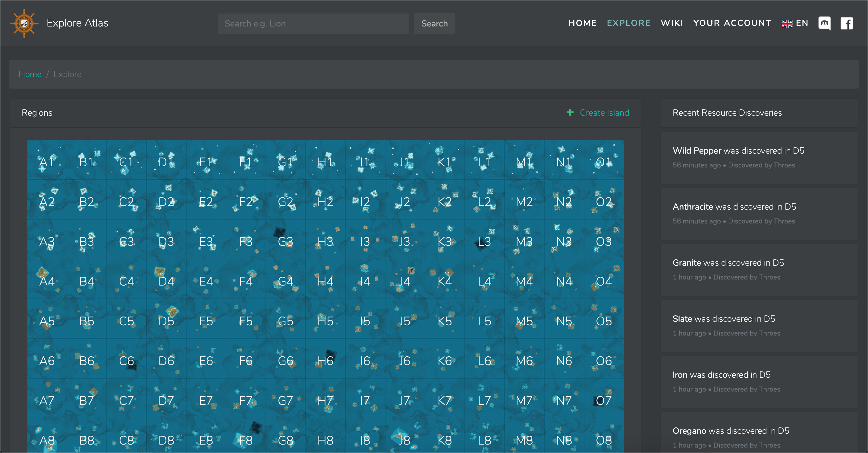Image resolution: width=868 pixels, height=453 pixels.
Task: Open the Facebook icon link
Action: pyautogui.click(x=846, y=23)
